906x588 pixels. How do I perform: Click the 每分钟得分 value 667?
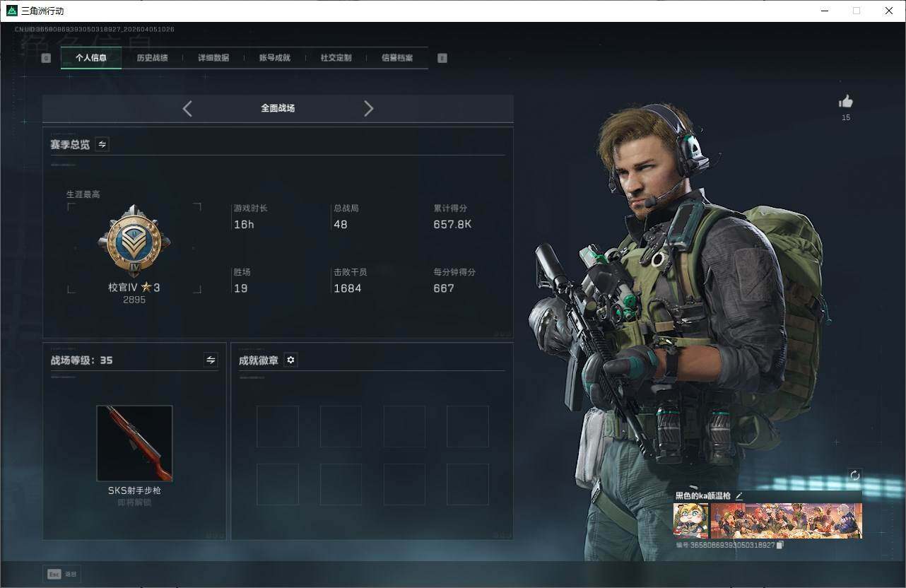(x=444, y=288)
